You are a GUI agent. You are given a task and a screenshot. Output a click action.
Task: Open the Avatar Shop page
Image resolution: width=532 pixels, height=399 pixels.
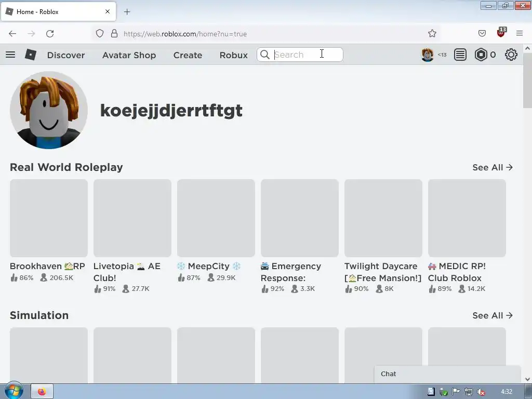129,55
